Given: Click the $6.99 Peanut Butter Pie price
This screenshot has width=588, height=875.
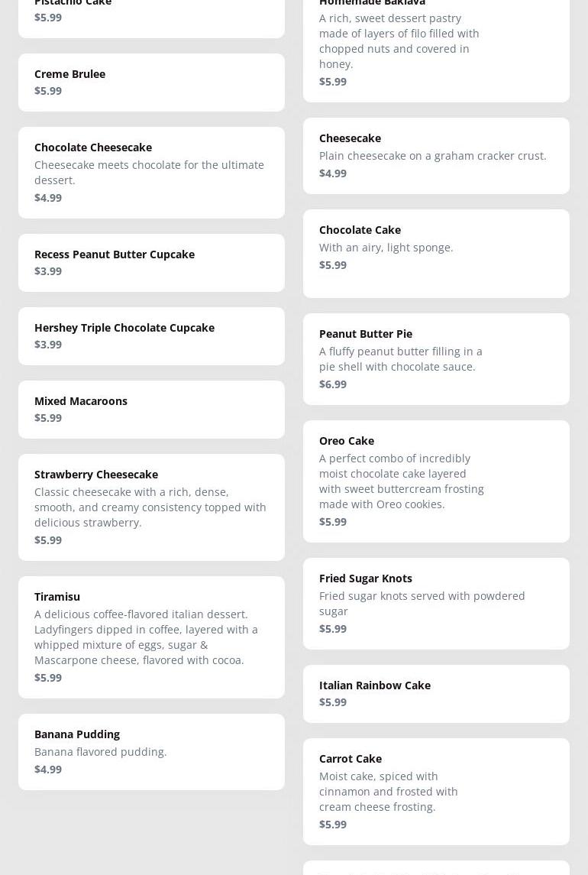Looking at the screenshot, I should click(x=333, y=384).
